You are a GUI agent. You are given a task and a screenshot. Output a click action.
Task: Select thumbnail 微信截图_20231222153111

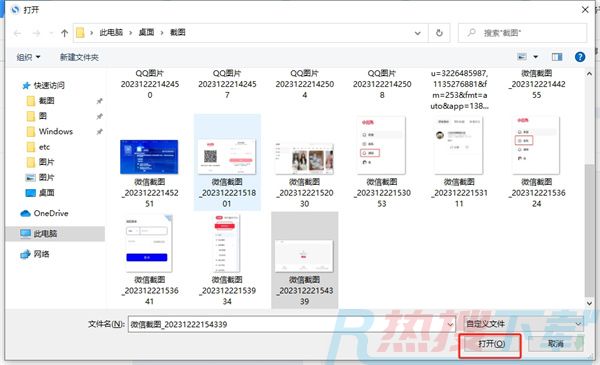[x=459, y=145]
